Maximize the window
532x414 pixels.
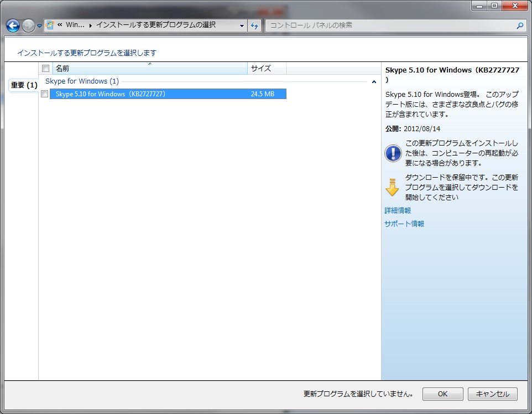(x=494, y=6)
